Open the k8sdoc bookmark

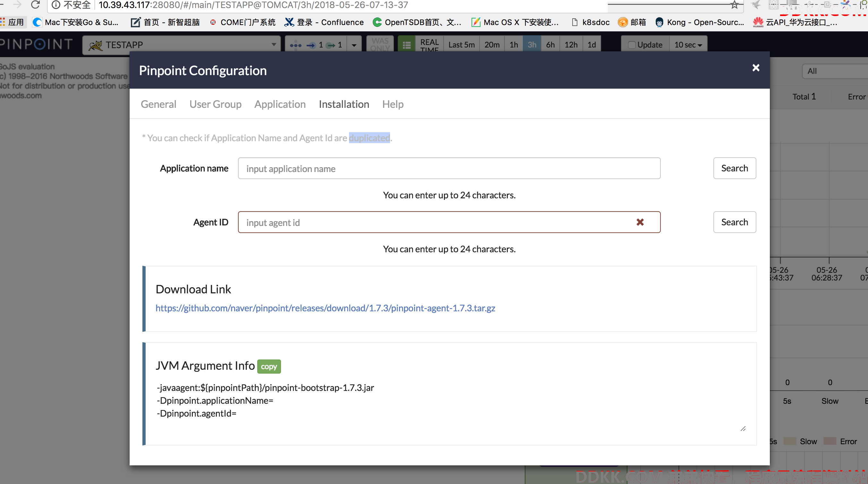[591, 22]
